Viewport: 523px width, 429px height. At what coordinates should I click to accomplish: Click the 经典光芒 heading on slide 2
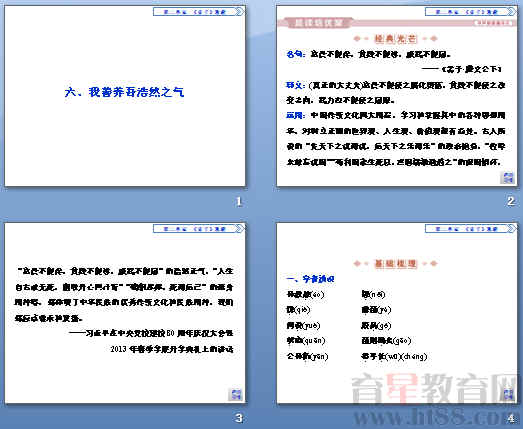point(396,39)
